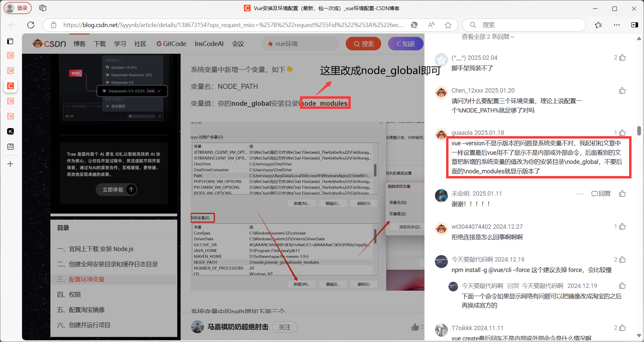The image size is (644, 342).
Task: Click the purple C知道 button
Action: pos(406,44)
